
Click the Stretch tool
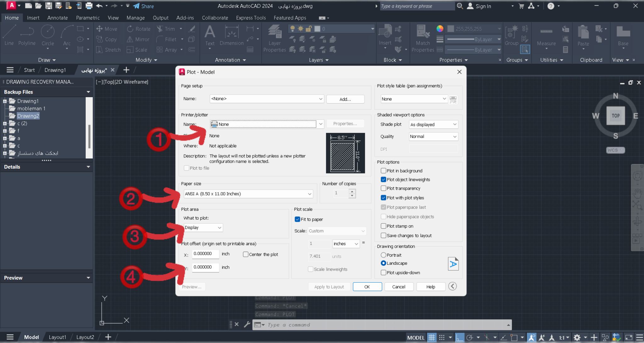(108, 50)
